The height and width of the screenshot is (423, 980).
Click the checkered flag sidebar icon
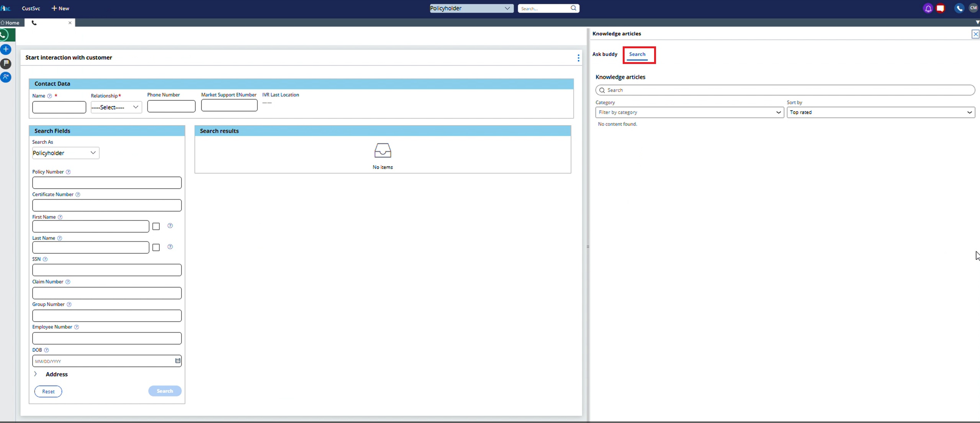pos(6,63)
